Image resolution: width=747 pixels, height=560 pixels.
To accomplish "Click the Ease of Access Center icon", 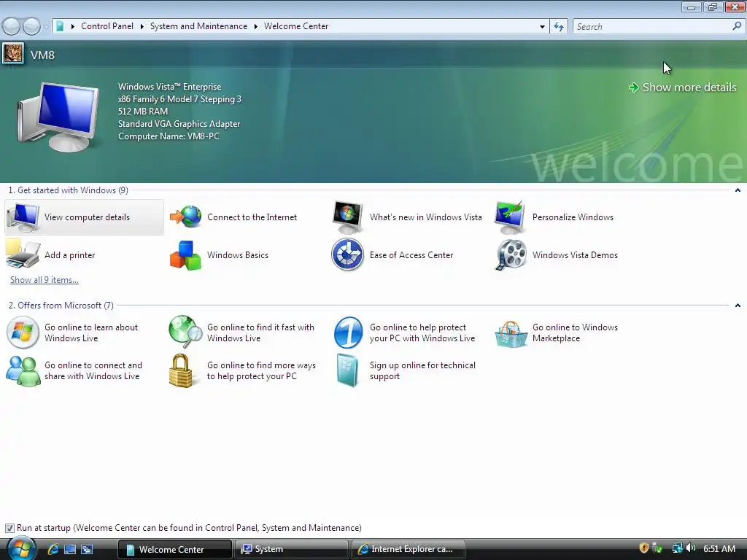I will pyautogui.click(x=348, y=254).
